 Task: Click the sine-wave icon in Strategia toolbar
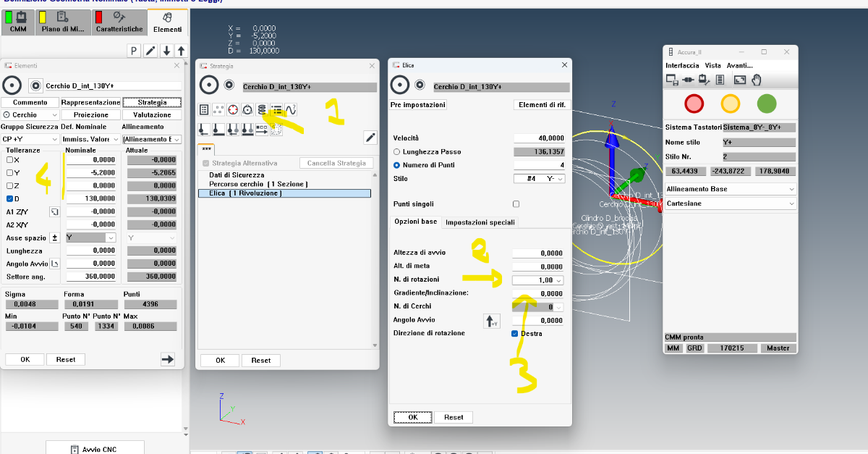(x=291, y=110)
